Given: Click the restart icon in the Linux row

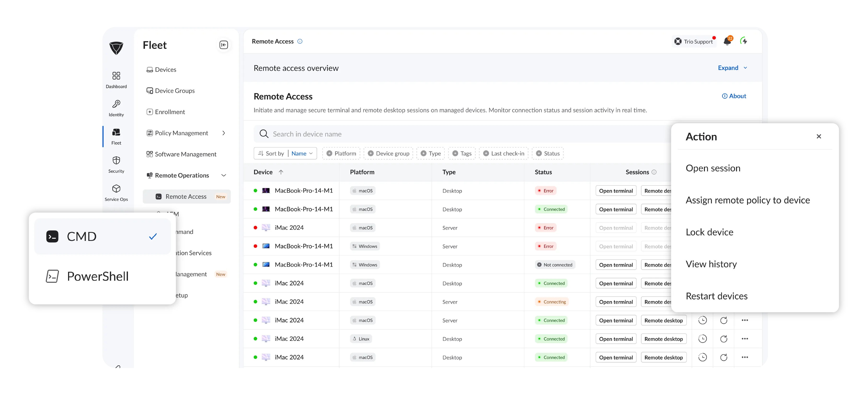Looking at the screenshot, I should pyautogui.click(x=724, y=339).
